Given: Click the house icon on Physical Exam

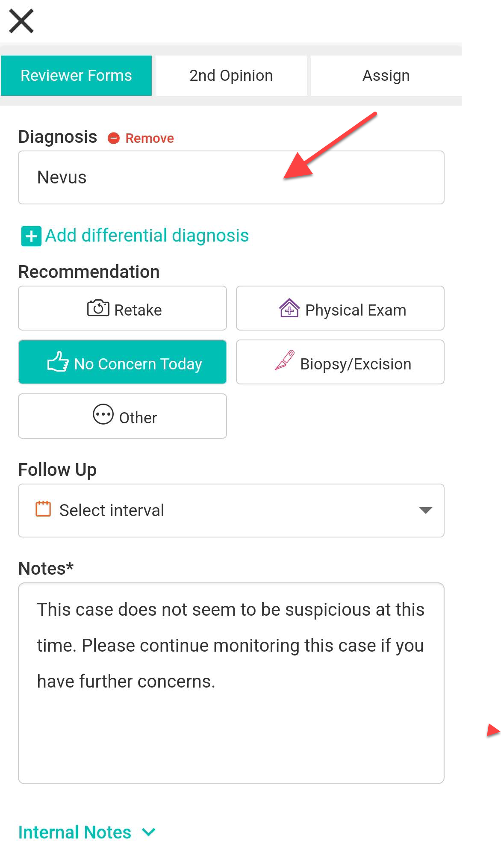Looking at the screenshot, I should (x=289, y=308).
